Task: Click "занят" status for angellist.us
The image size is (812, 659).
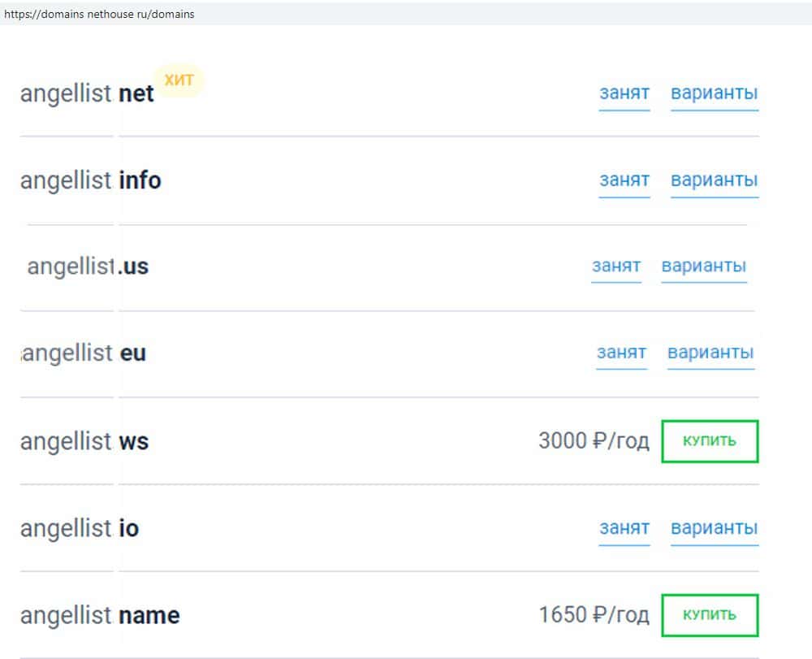Action: click(x=616, y=267)
